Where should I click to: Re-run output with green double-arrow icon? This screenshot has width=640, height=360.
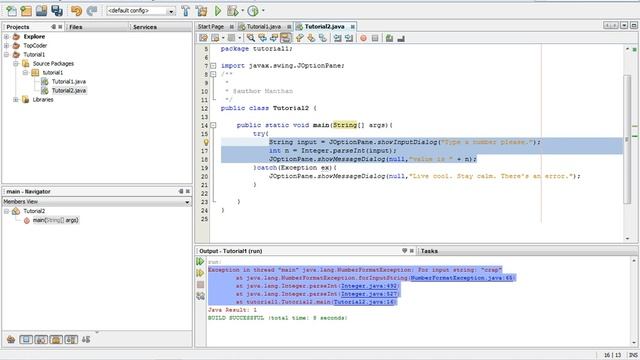pyautogui.click(x=200, y=261)
